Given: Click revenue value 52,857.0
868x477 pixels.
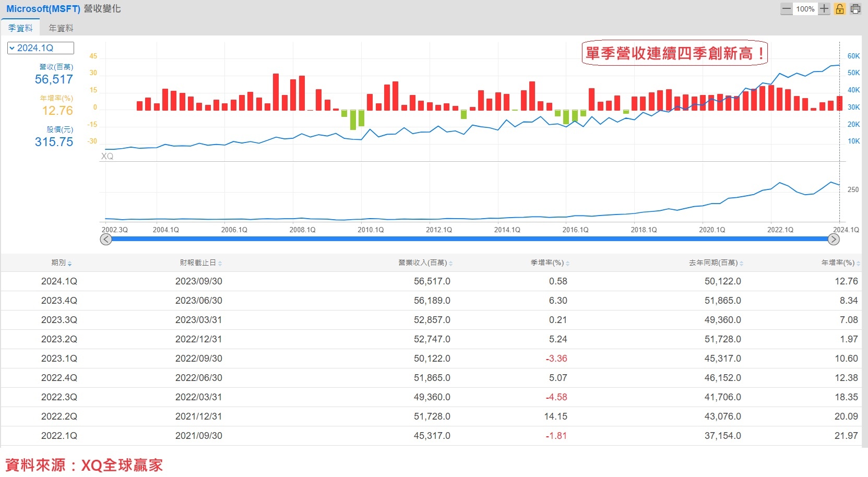Looking at the screenshot, I should pos(432,320).
